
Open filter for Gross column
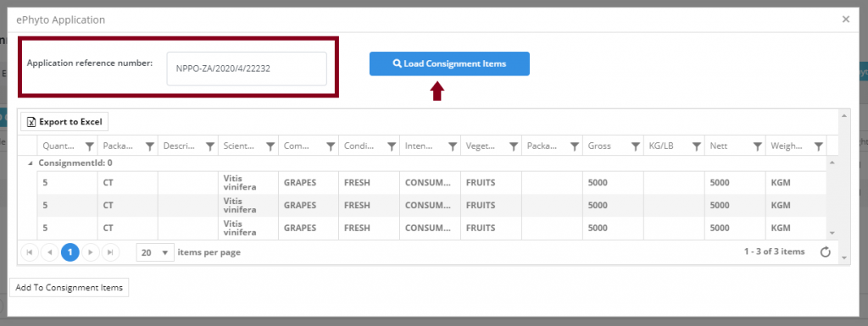click(x=636, y=146)
